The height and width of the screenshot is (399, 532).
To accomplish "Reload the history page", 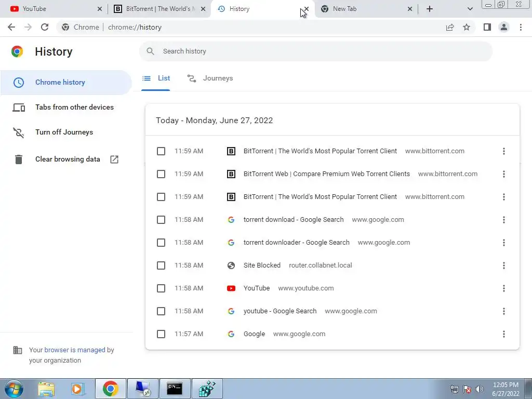I will 45,27.
